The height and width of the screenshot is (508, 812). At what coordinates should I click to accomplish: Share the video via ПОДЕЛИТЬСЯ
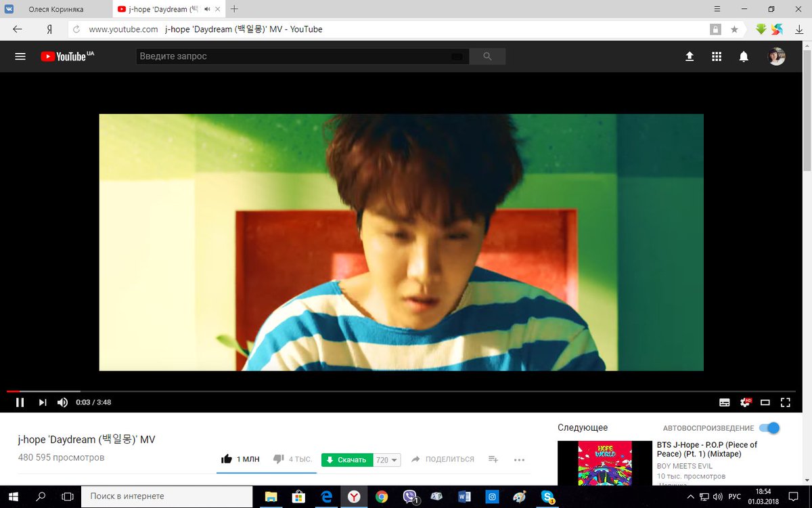coord(443,459)
